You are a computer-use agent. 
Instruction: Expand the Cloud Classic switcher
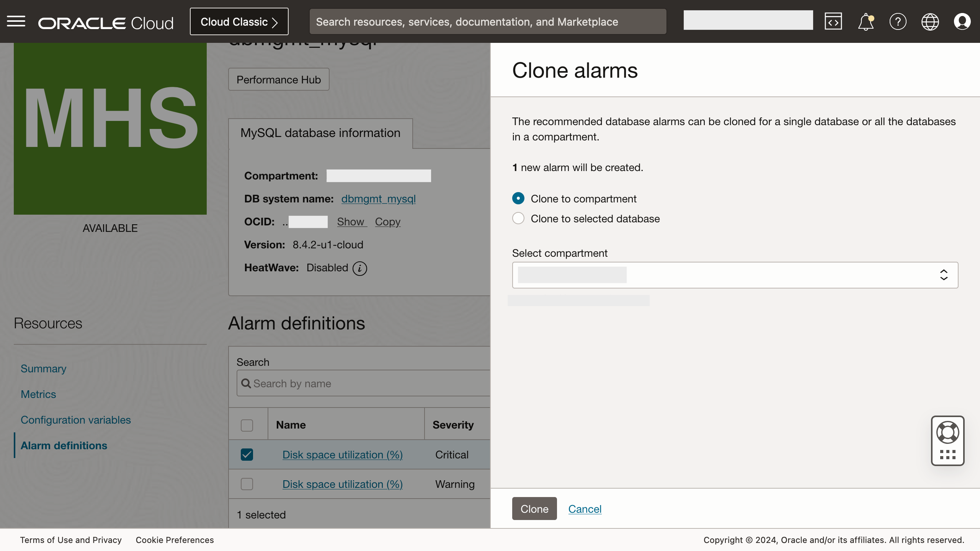click(238, 21)
